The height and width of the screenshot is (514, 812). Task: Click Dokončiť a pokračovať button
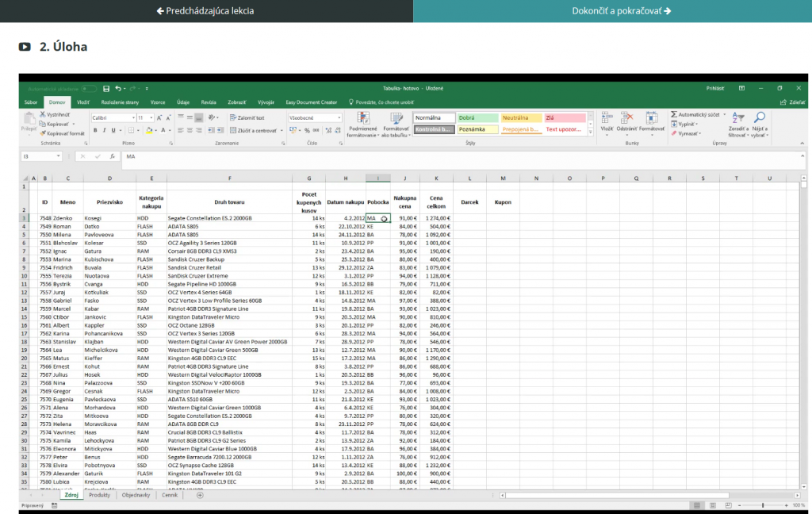point(613,11)
